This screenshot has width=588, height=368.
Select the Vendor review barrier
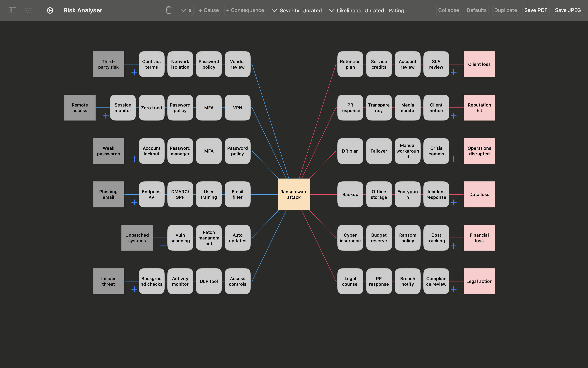coord(237,64)
